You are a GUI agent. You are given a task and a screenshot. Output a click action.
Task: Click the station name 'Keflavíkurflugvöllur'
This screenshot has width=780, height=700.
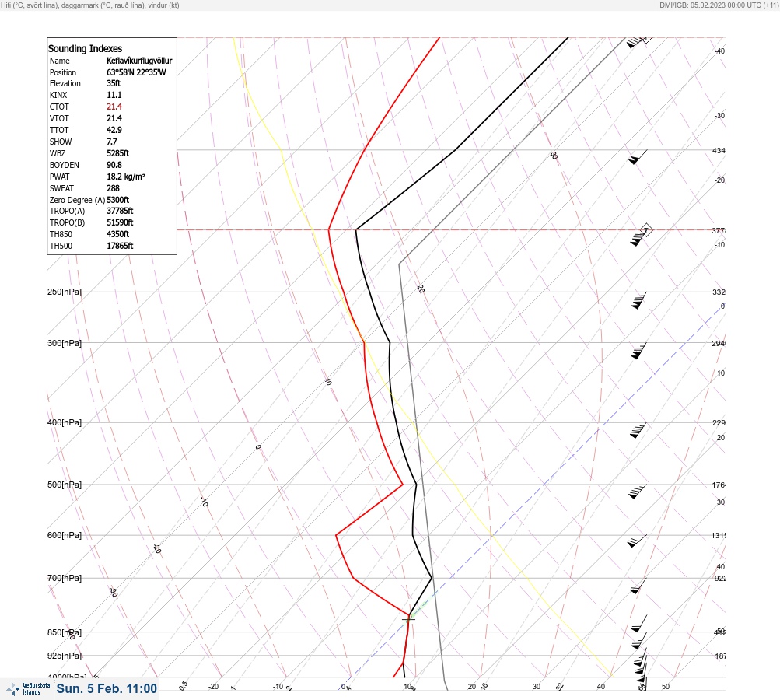[x=139, y=61]
